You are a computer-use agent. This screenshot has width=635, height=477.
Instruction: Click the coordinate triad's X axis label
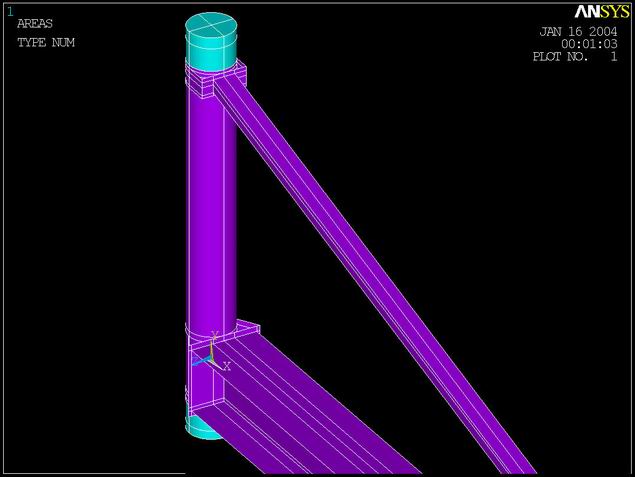pos(227,366)
